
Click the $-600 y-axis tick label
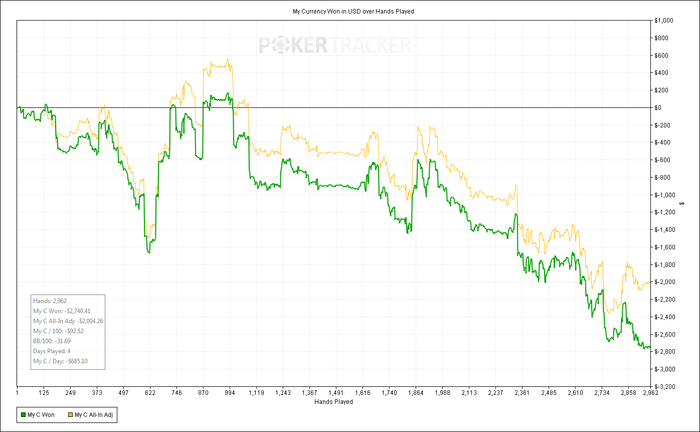coord(662,160)
